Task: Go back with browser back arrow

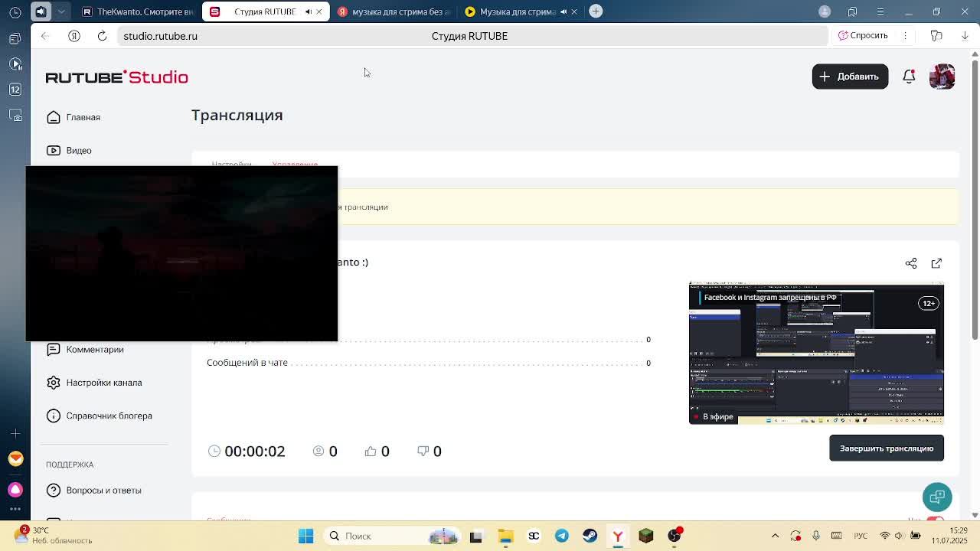Action: pos(45,36)
